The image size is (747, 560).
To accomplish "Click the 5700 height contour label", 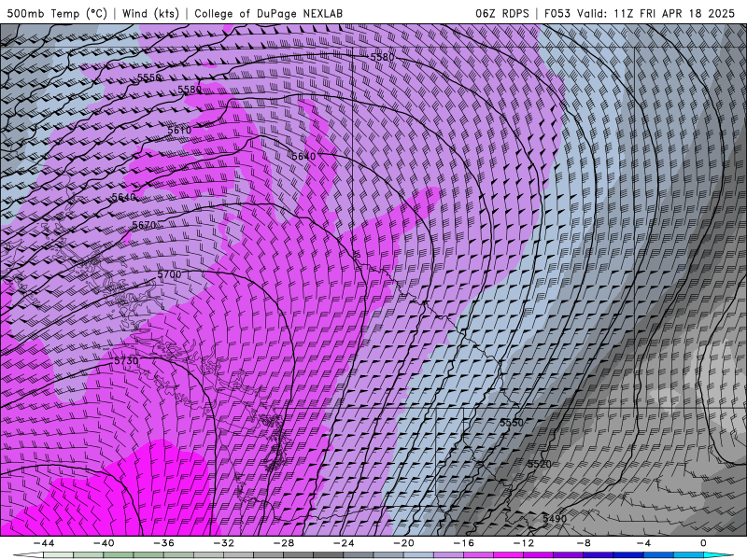I will point(169,274).
